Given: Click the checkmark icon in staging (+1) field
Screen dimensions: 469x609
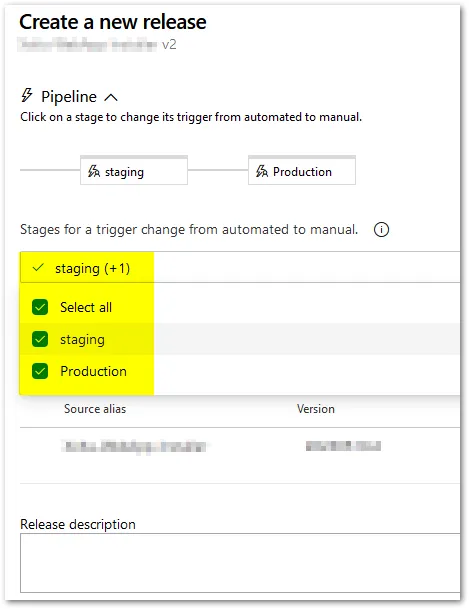Looking at the screenshot, I should 38,268.
